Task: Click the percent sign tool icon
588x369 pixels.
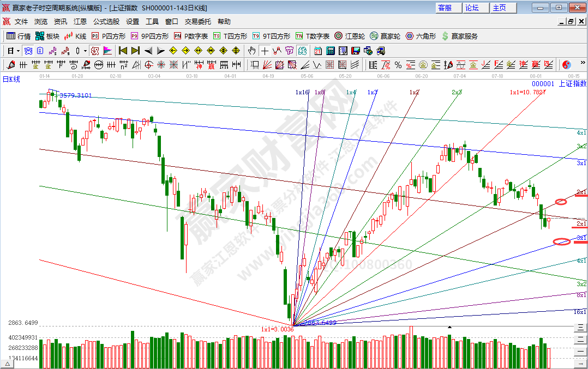Action: tap(398, 65)
